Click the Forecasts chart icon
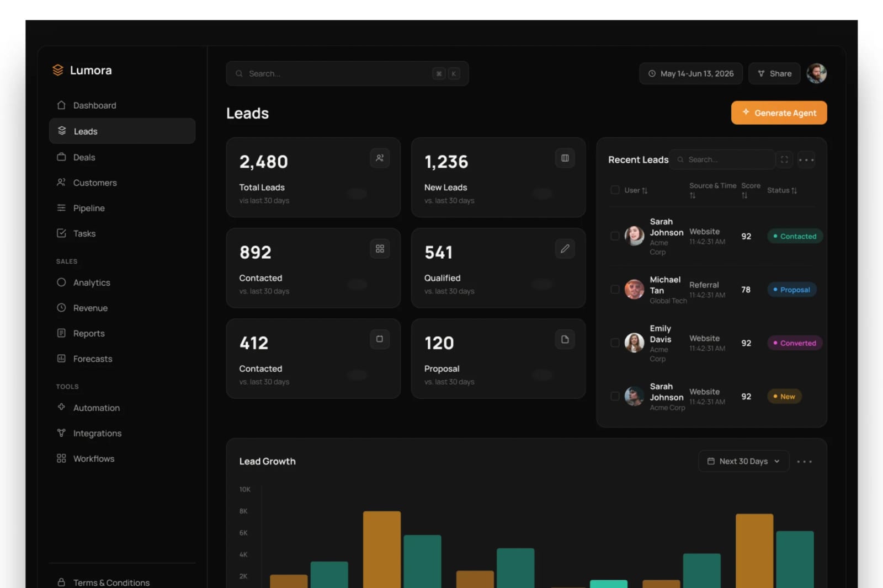Screen dimensions: 883x588 pos(61,359)
